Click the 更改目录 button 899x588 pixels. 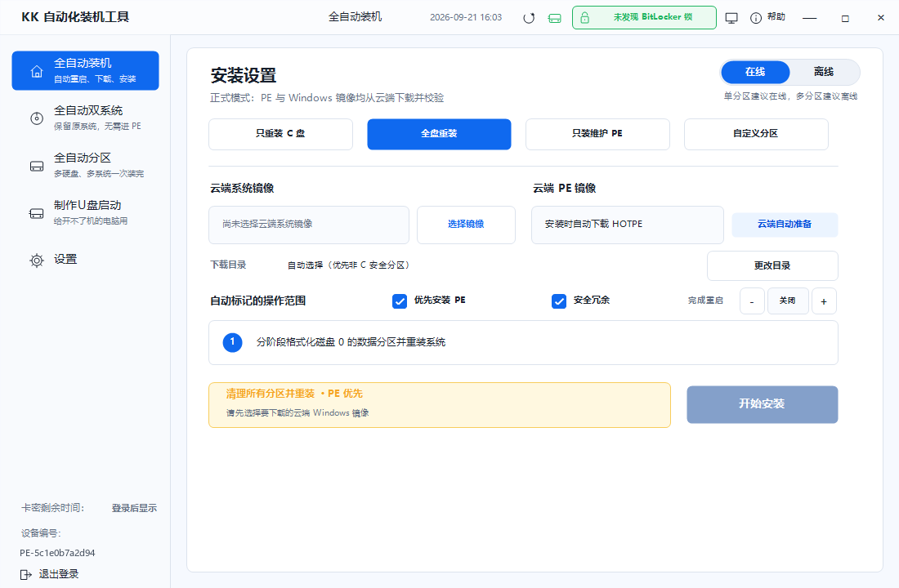(x=772, y=266)
